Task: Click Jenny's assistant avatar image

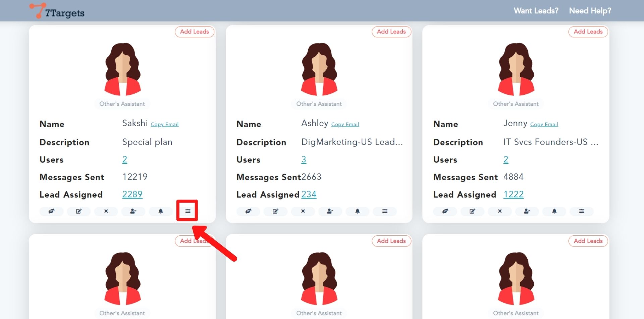Action: pos(516,70)
